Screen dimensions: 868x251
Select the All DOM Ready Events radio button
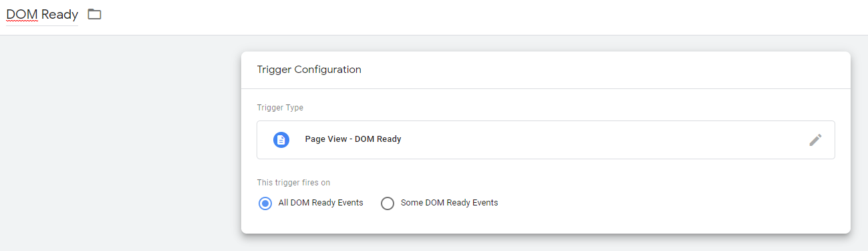(265, 203)
